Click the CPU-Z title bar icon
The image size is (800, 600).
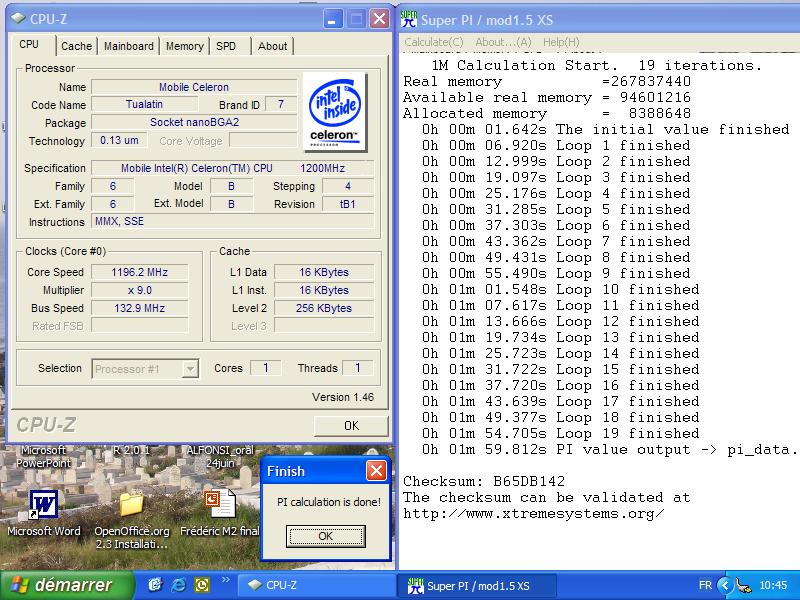click(18, 19)
